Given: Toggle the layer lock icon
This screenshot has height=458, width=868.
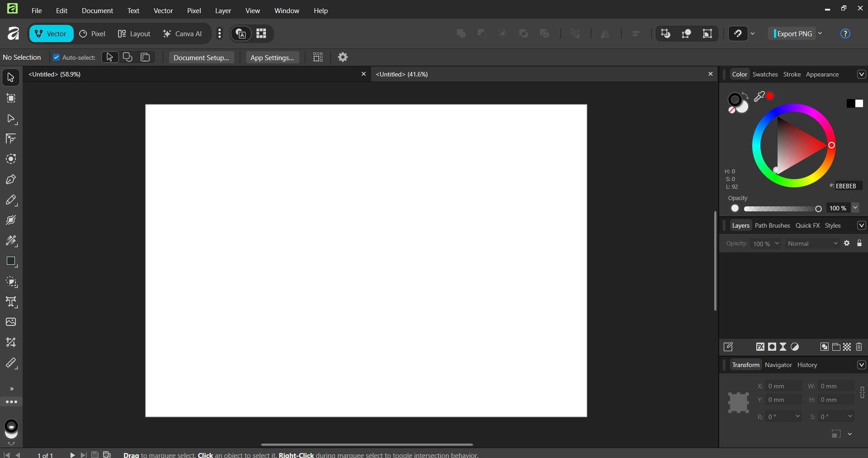Looking at the screenshot, I should [x=859, y=243].
